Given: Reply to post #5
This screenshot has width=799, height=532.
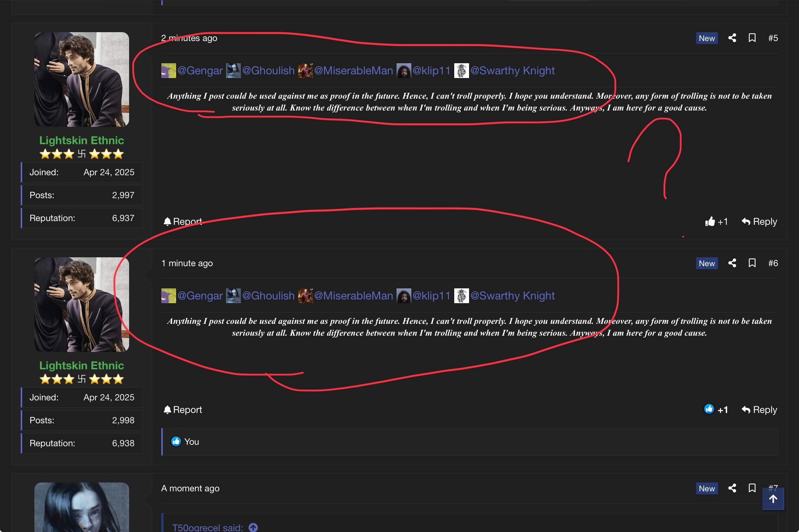Looking at the screenshot, I should (759, 221).
